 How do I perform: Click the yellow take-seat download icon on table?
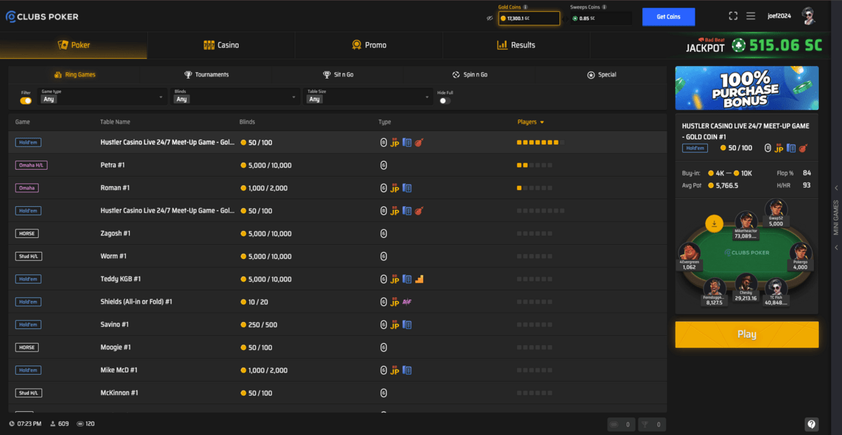point(714,223)
